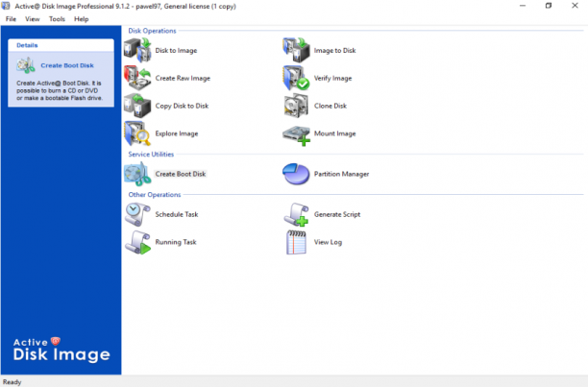Click the Clone Disk icon
The width and height of the screenshot is (588, 387).
coord(296,106)
